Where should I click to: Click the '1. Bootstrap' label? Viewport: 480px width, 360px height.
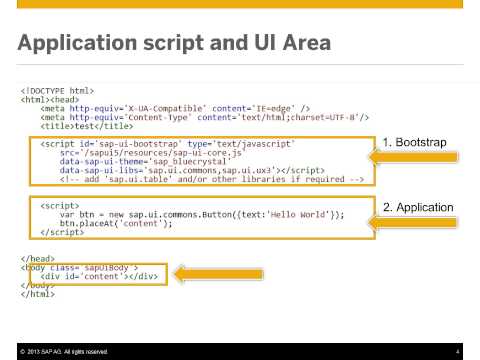pyautogui.click(x=415, y=142)
